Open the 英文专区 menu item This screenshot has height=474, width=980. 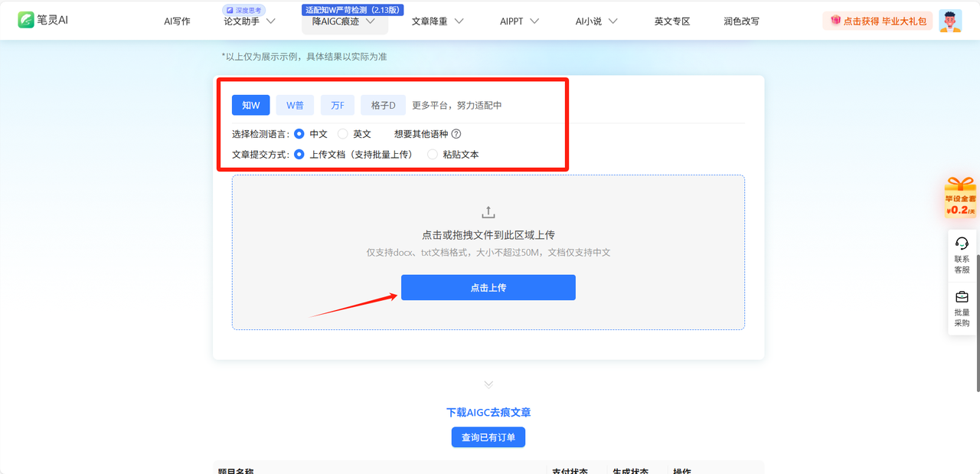[672, 21]
